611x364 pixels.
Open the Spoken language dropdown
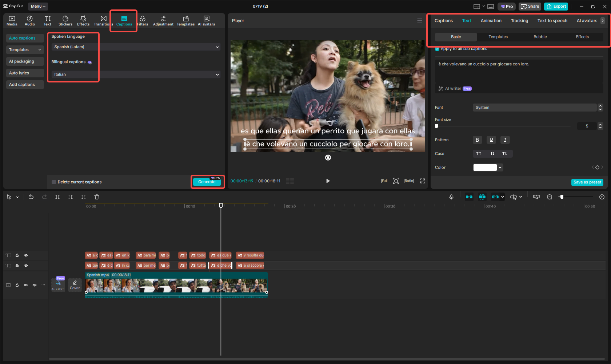point(135,47)
